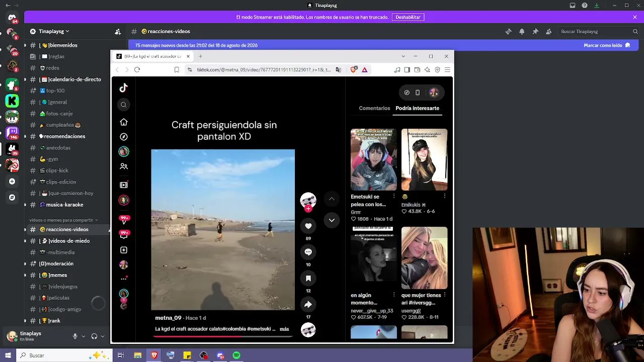Open Windows Start menu

[x=8, y=355]
